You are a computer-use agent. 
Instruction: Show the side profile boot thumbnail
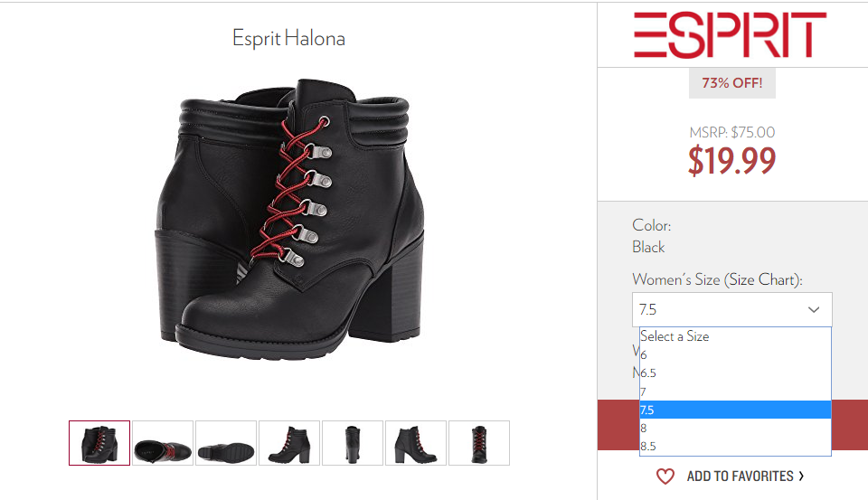(x=289, y=443)
